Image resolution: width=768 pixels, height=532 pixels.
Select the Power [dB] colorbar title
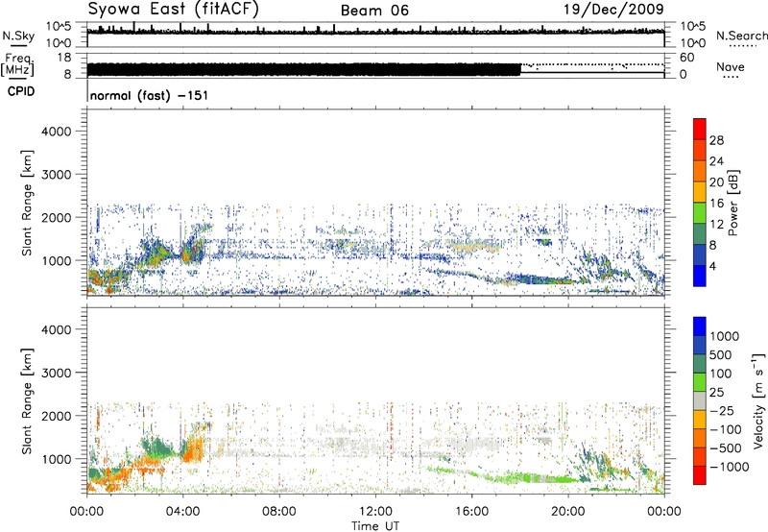click(x=732, y=203)
